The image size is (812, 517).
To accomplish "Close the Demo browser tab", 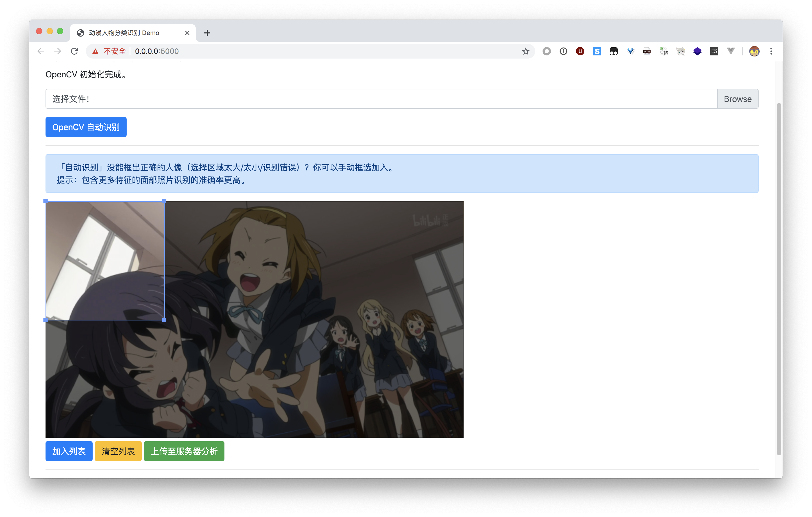I will coord(187,33).
